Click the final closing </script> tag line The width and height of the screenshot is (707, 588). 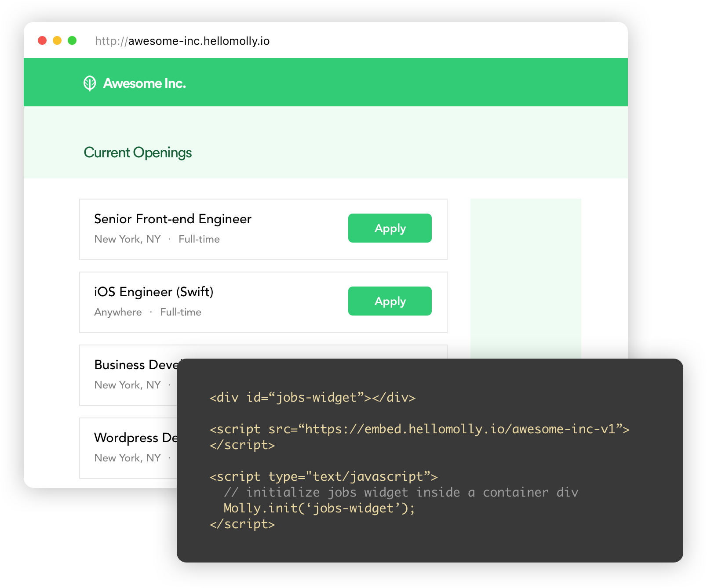[242, 524]
